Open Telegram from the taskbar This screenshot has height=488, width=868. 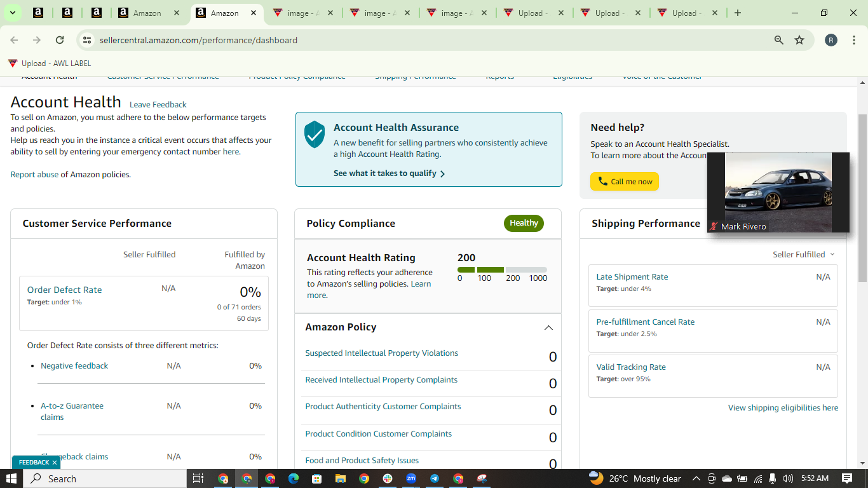435,478
